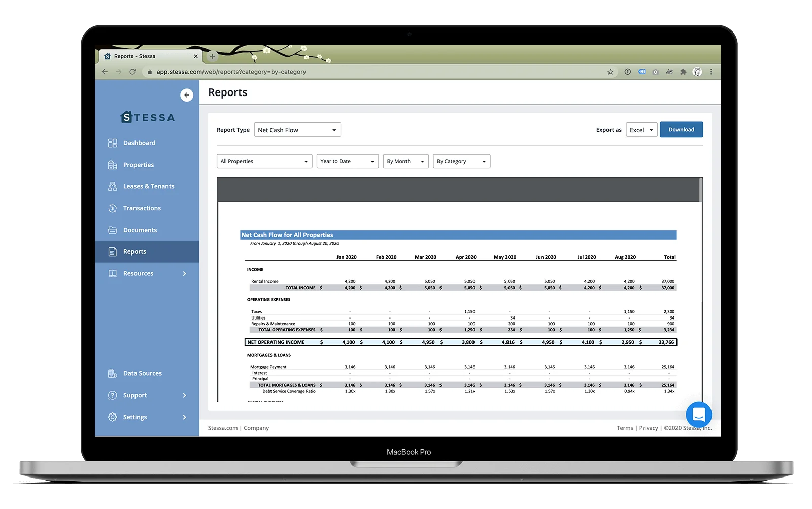Open the Dashboard from the sidebar

point(139,143)
